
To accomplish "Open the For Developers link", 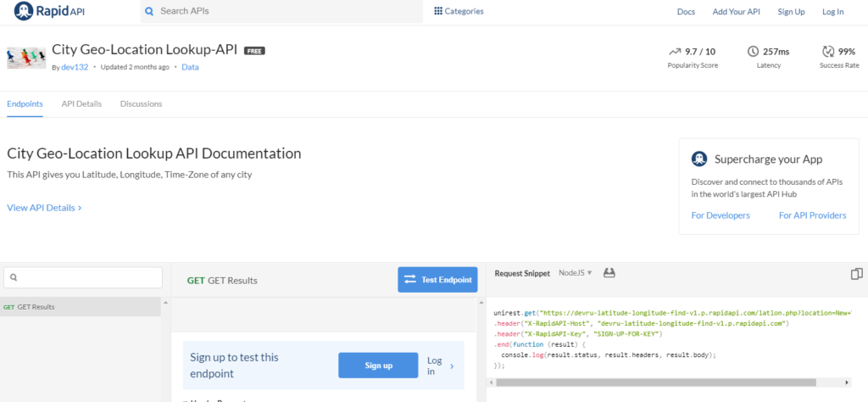I will pos(721,215).
